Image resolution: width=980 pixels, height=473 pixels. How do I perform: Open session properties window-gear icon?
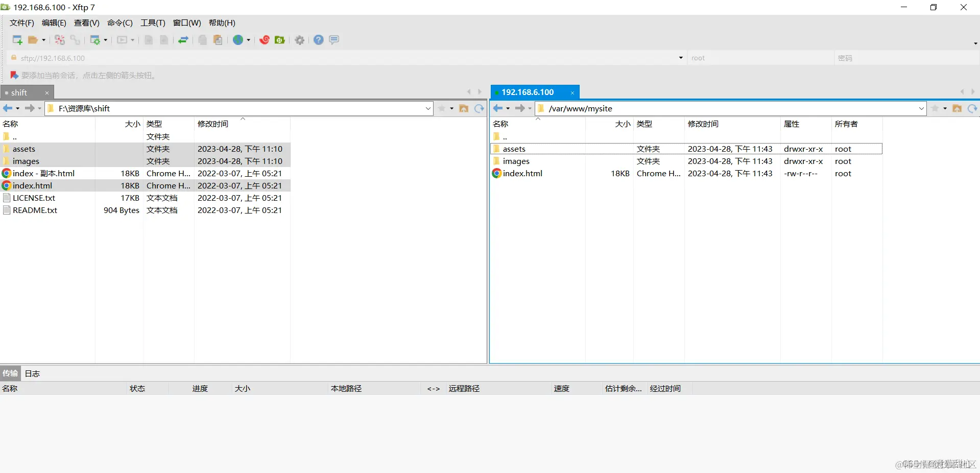(95, 40)
